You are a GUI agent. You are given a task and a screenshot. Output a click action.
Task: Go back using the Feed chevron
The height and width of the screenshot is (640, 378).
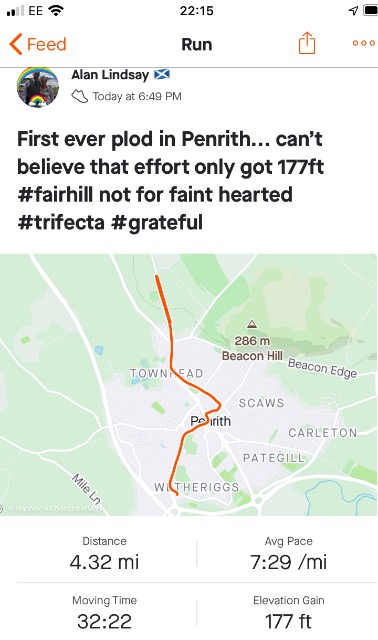16,44
